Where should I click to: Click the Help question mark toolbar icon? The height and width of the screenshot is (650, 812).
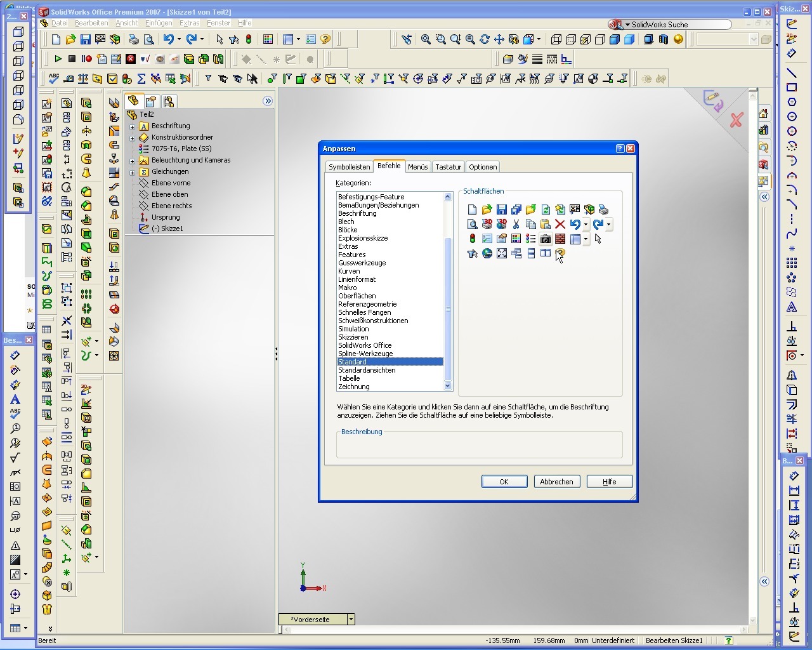325,39
